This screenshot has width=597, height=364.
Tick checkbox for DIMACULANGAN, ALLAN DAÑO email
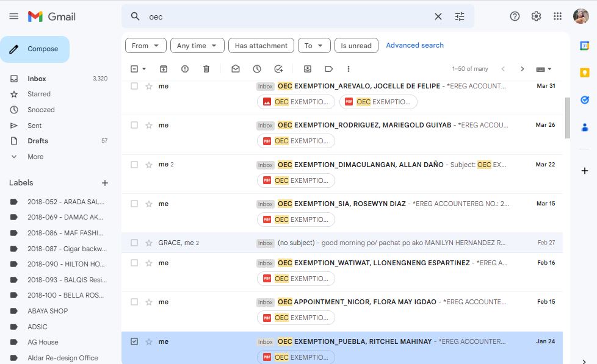(134, 165)
